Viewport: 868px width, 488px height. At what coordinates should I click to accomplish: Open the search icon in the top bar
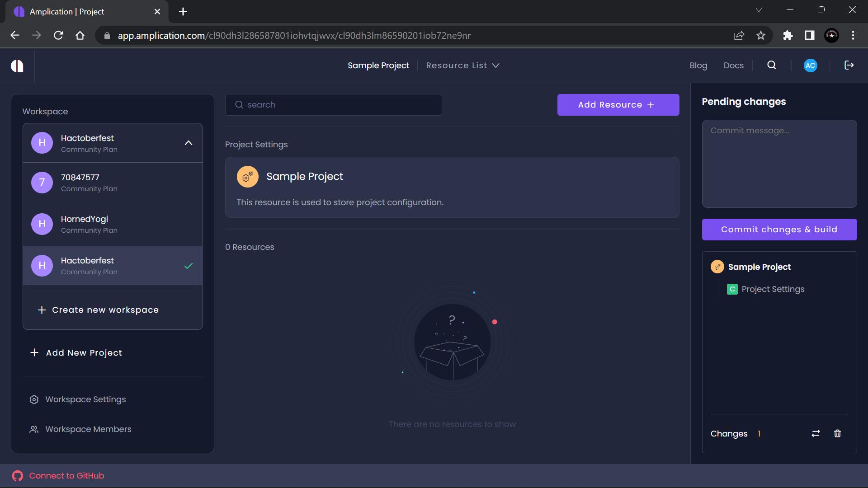click(771, 65)
